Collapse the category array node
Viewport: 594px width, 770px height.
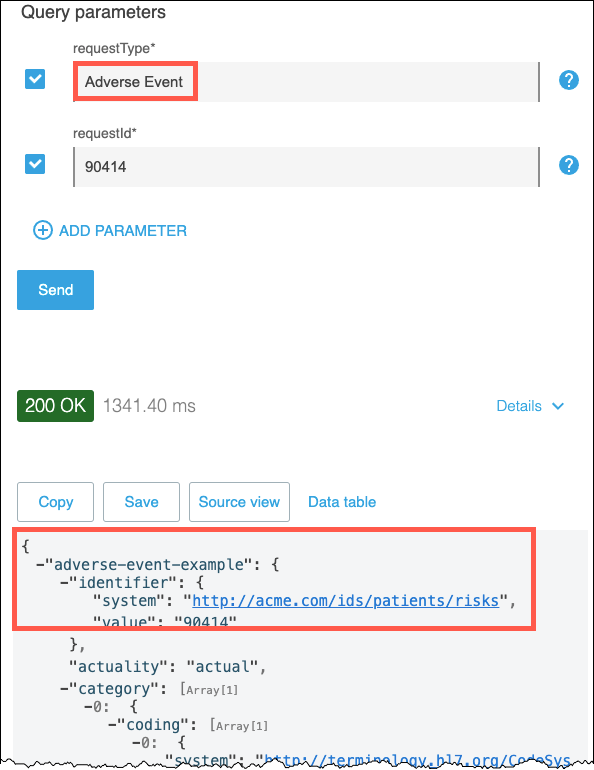coord(64,689)
